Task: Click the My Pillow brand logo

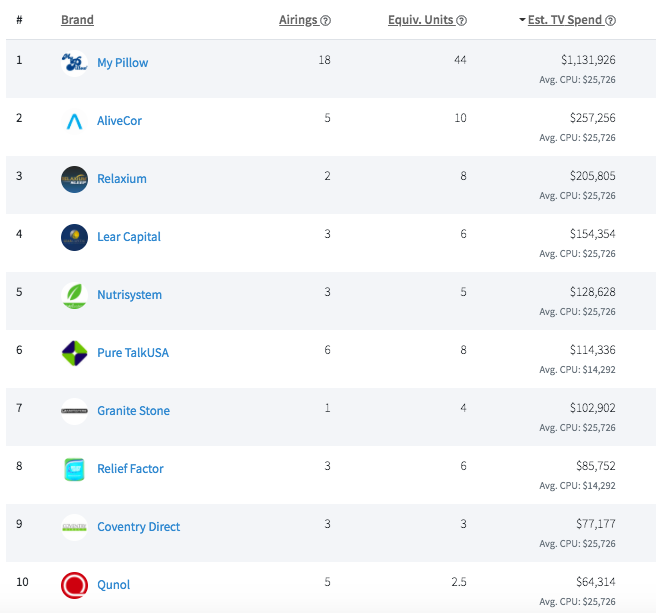Action: coord(74,63)
